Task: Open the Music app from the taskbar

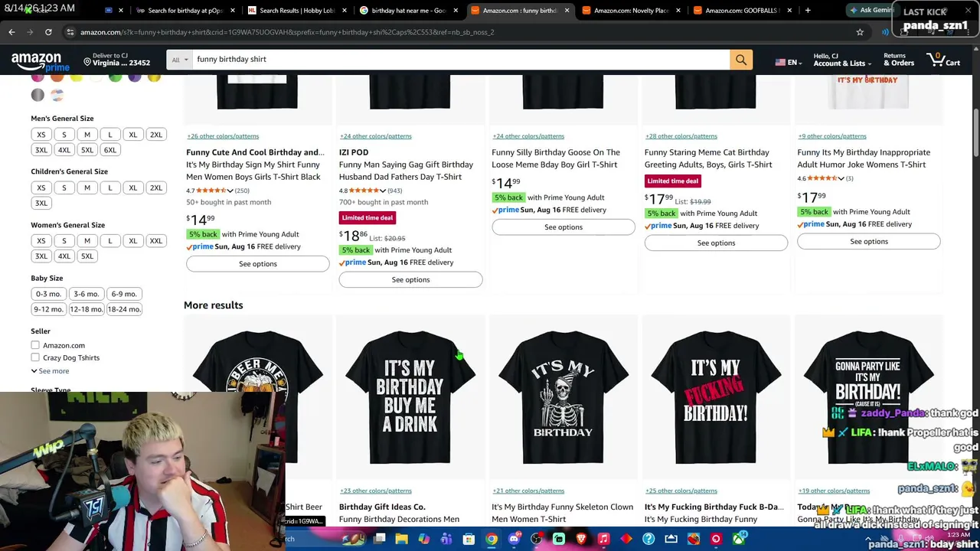Action: tap(603, 539)
